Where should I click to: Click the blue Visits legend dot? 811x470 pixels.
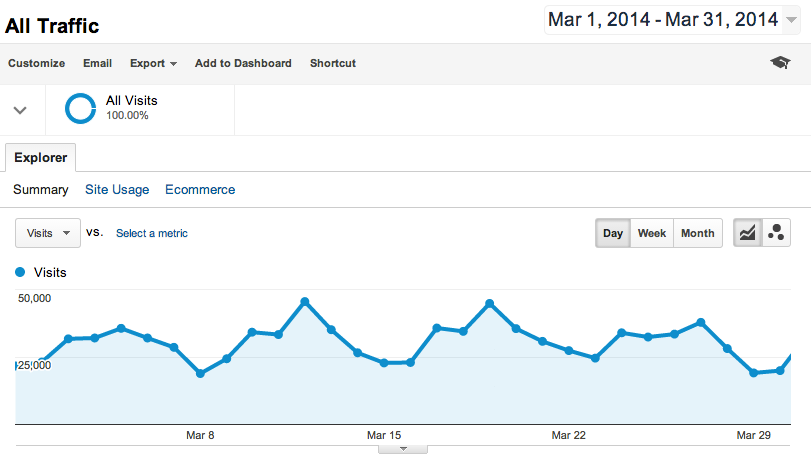click(x=20, y=272)
